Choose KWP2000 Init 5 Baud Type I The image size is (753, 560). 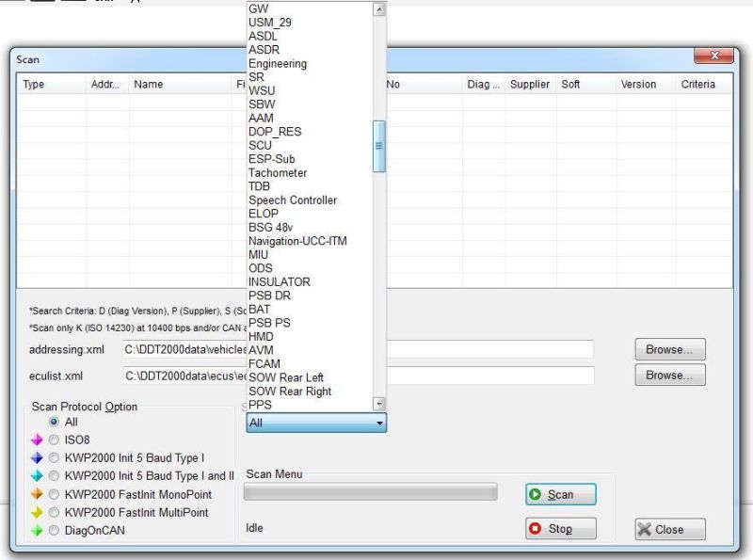[54, 457]
